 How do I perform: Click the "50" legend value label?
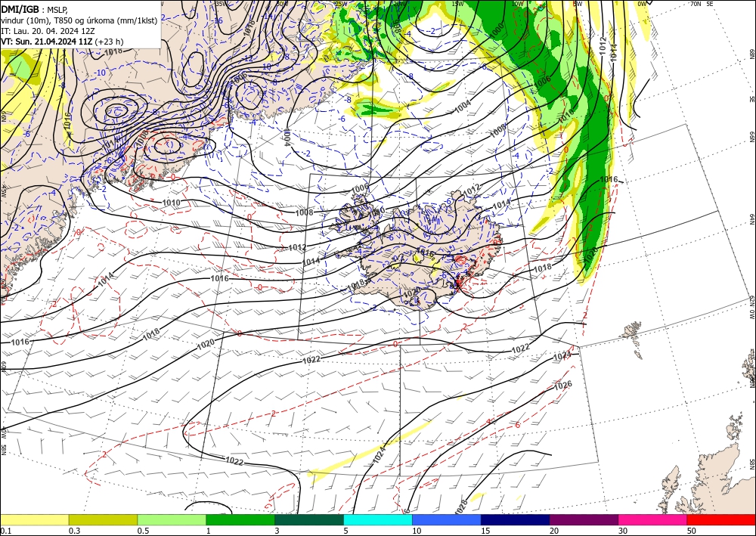point(692,531)
